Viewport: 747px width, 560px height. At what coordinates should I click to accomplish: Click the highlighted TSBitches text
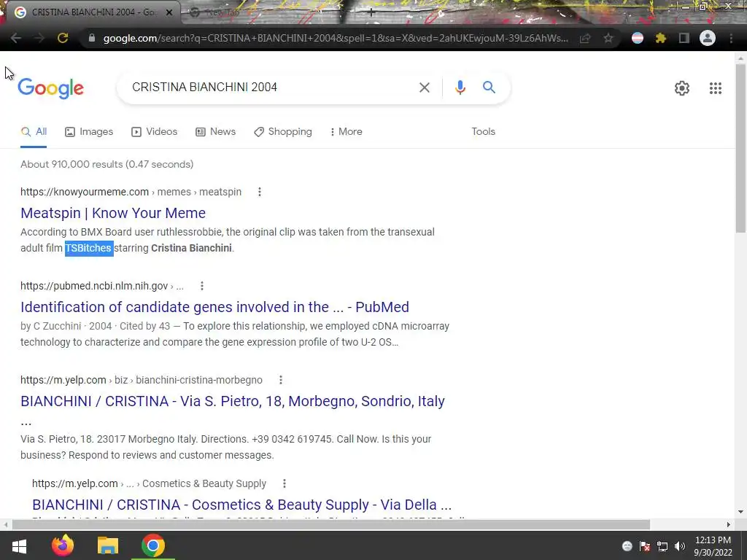[88, 248]
